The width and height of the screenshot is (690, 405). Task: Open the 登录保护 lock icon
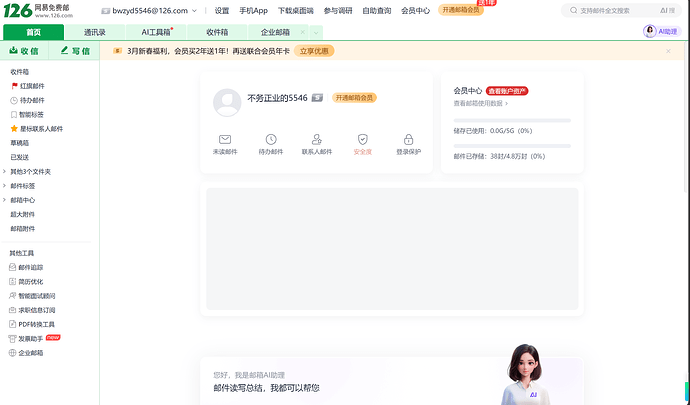408,140
